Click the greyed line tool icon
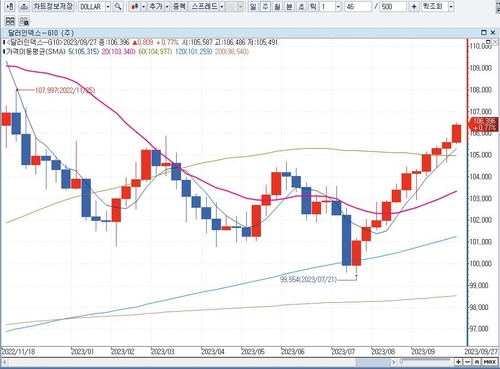The image size is (500, 369). click(232, 7)
